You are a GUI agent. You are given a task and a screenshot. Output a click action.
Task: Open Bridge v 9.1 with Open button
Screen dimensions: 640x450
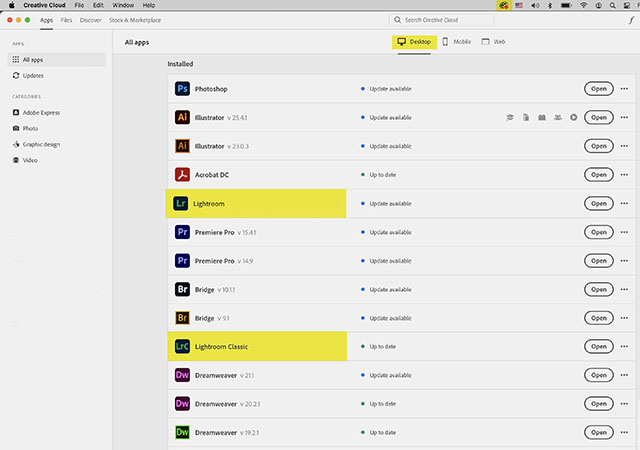(598, 318)
